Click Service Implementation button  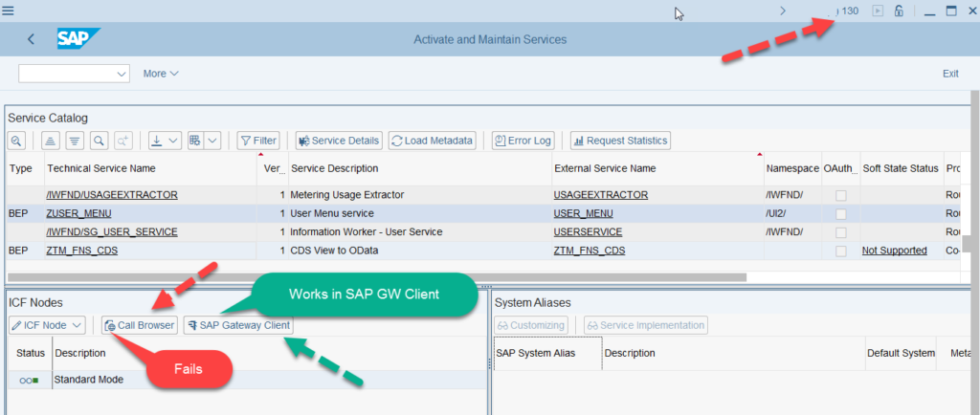[646, 325]
